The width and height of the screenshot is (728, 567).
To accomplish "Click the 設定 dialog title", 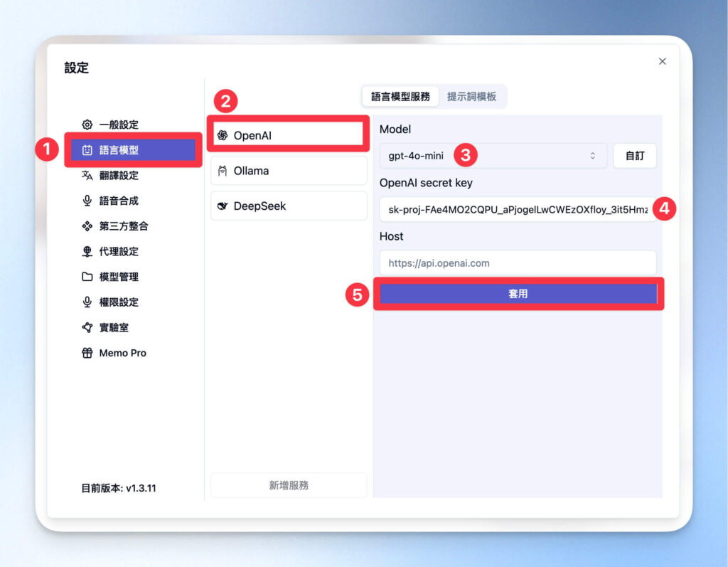I will point(77,68).
